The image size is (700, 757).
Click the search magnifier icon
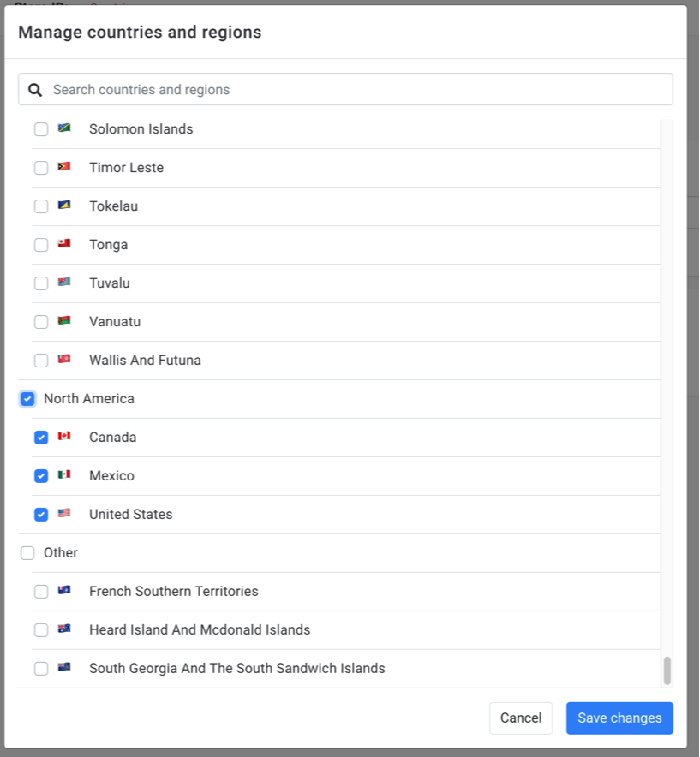pyautogui.click(x=35, y=90)
